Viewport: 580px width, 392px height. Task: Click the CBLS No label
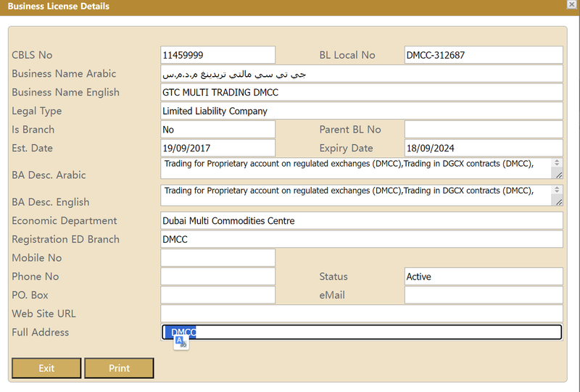click(x=32, y=55)
